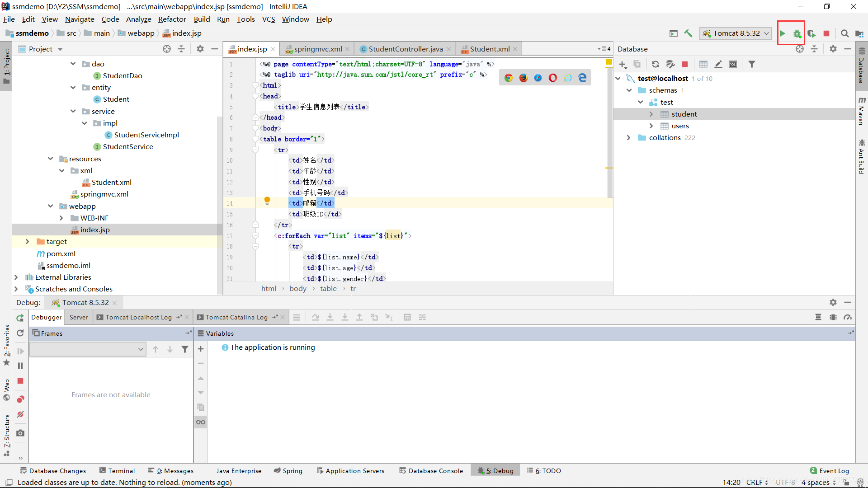Open Tomcat 8.5.32 run configuration dropdown

tap(735, 33)
